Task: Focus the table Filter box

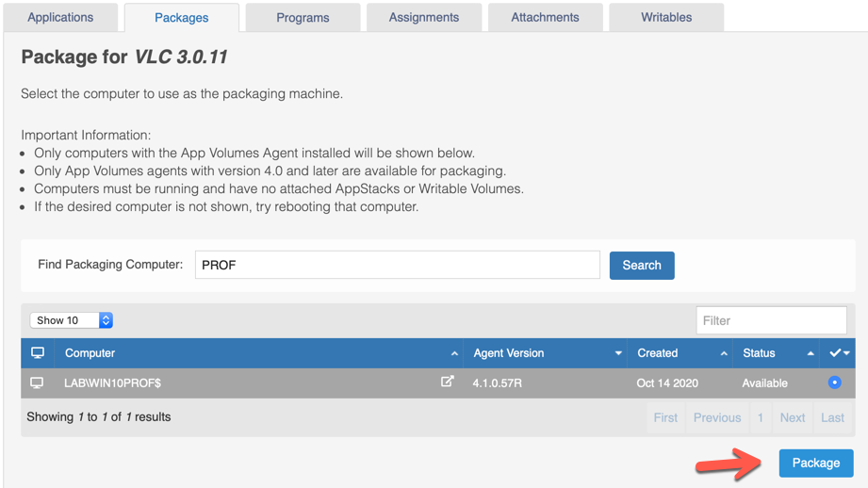Action: click(x=771, y=320)
